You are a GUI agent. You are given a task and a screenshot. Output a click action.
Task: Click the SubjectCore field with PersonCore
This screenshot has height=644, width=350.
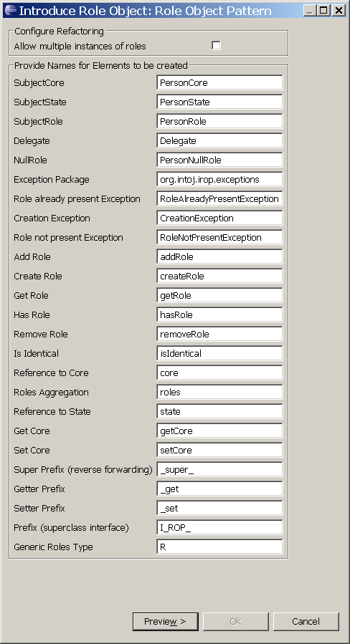(219, 82)
